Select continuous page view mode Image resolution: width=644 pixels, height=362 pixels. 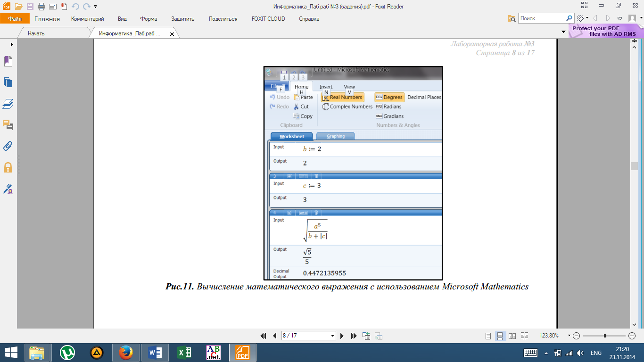tap(500, 336)
